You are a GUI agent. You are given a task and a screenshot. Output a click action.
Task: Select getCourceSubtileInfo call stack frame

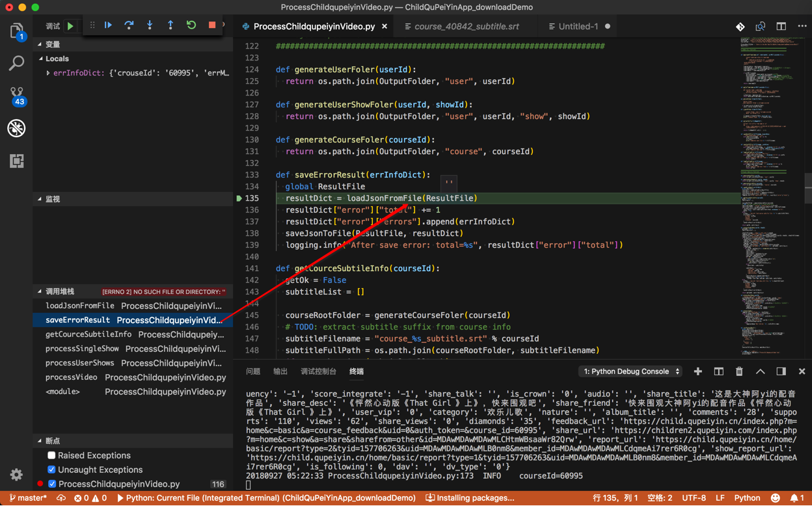pos(133,334)
